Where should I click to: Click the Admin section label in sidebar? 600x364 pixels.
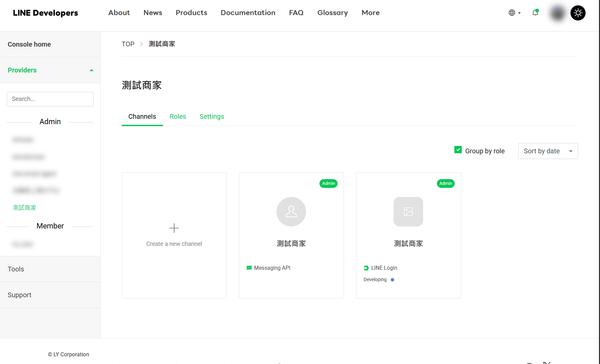pyautogui.click(x=50, y=122)
